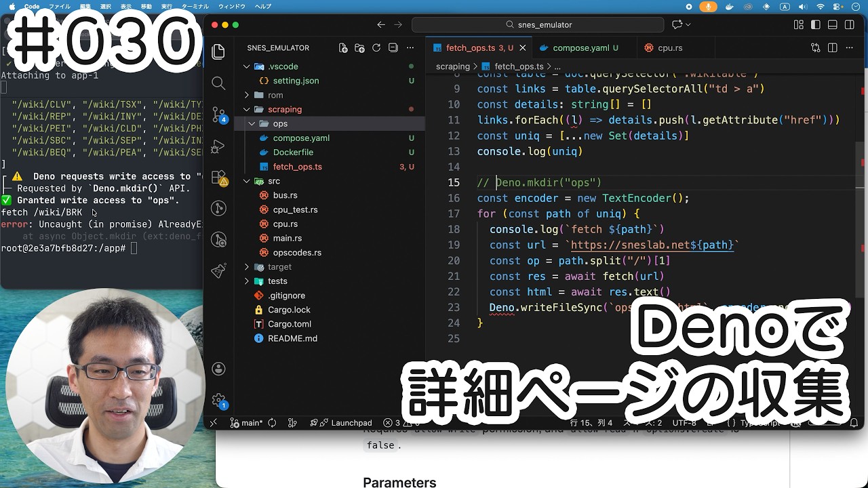Synchronize changes via status bar sync icon
The height and width of the screenshot is (488, 868).
point(272,423)
